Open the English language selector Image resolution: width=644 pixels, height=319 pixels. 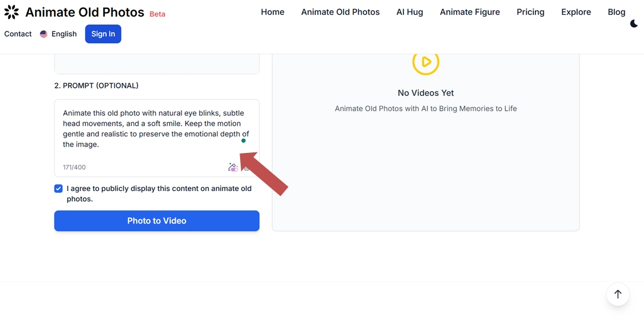58,34
